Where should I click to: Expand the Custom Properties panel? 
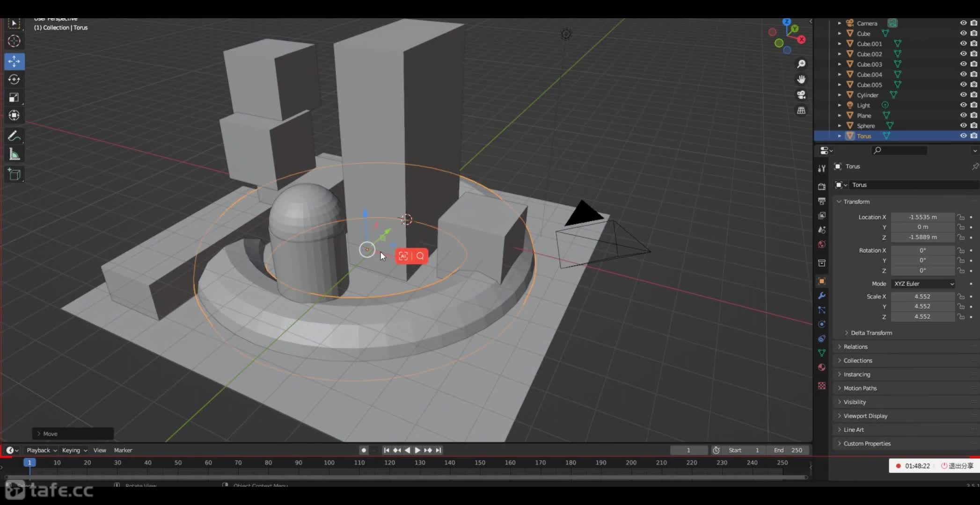click(867, 443)
